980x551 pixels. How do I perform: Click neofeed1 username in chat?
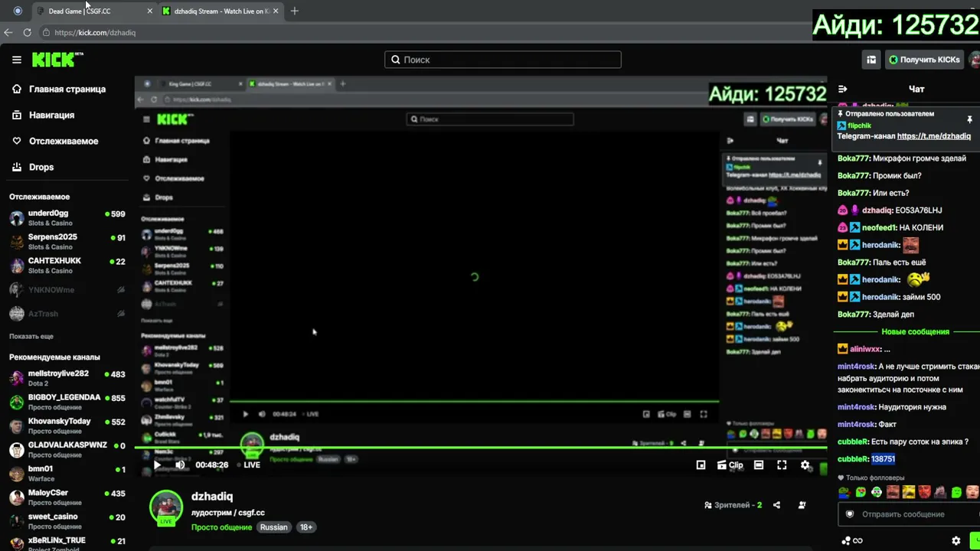pos(880,227)
